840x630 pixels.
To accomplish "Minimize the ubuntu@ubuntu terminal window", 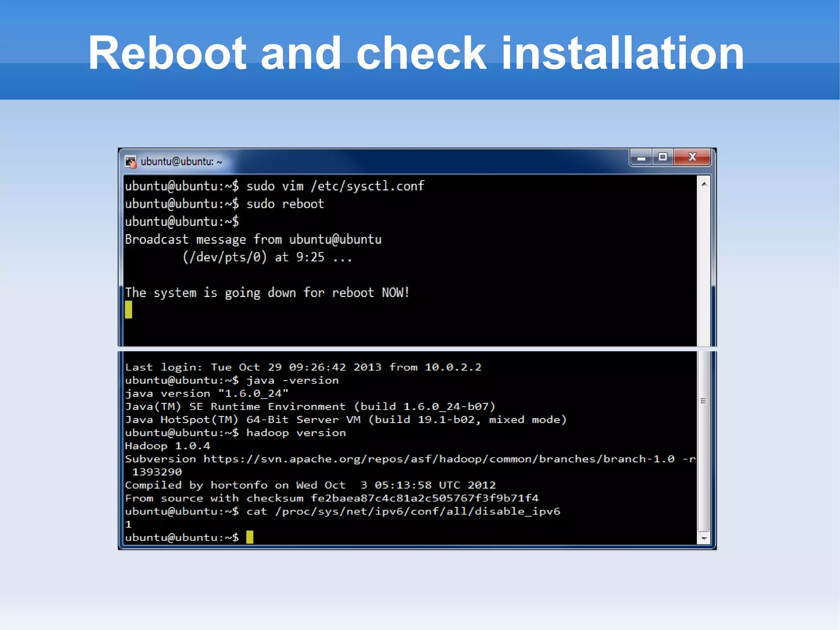I will 641,157.
